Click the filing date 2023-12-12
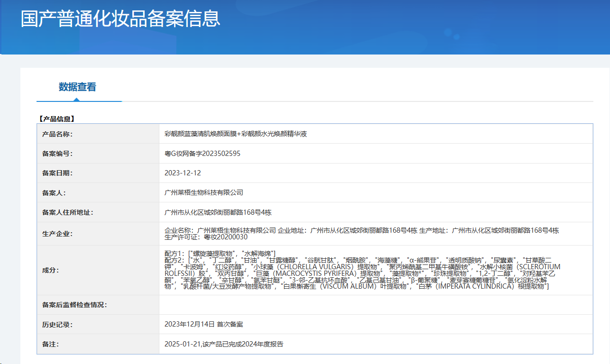The width and height of the screenshot is (610, 364). pyautogui.click(x=183, y=173)
